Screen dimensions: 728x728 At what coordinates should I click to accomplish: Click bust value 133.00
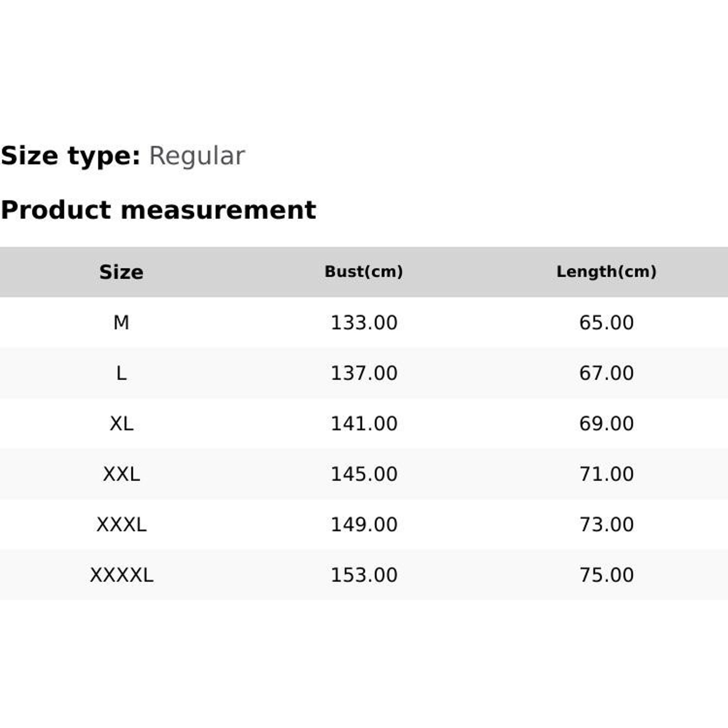click(x=364, y=323)
